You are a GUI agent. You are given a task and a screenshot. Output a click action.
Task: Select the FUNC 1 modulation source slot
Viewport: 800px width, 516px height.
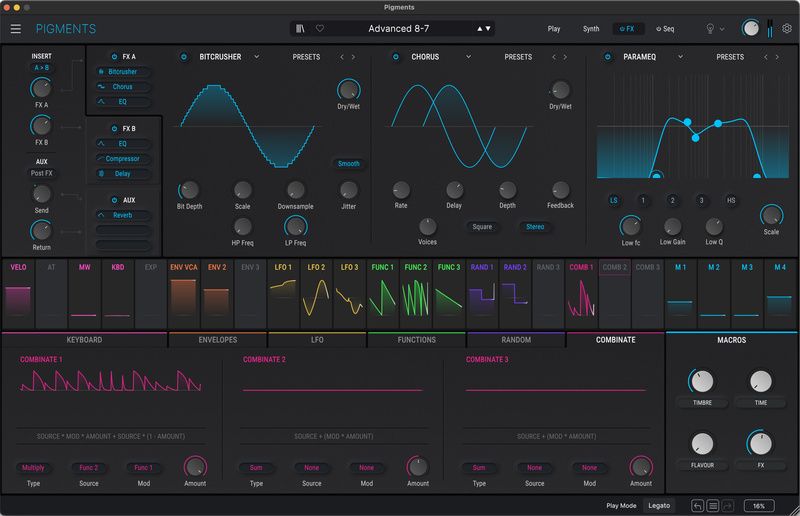pyautogui.click(x=383, y=294)
